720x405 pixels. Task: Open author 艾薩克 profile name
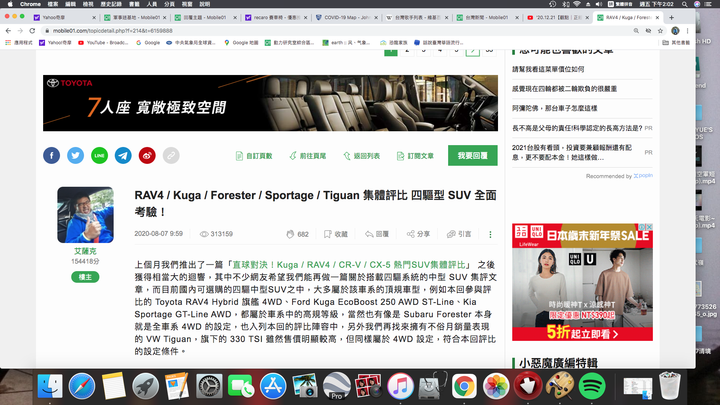click(x=85, y=251)
